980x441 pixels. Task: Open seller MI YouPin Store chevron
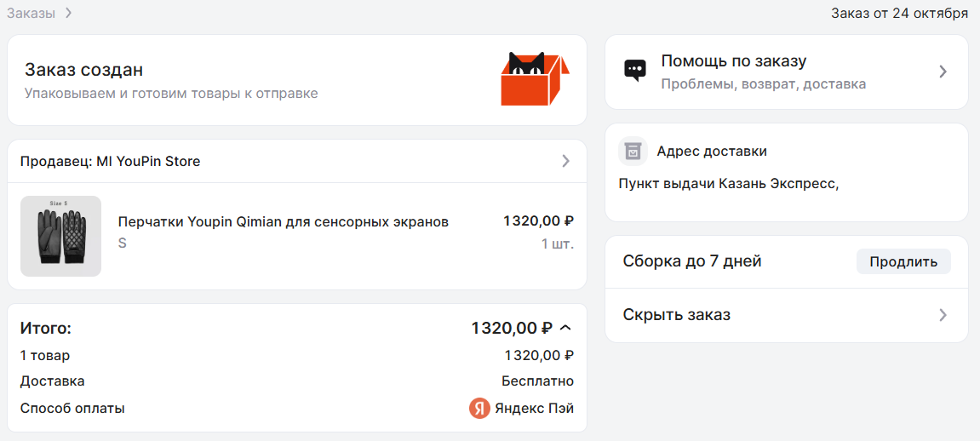[x=566, y=161]
